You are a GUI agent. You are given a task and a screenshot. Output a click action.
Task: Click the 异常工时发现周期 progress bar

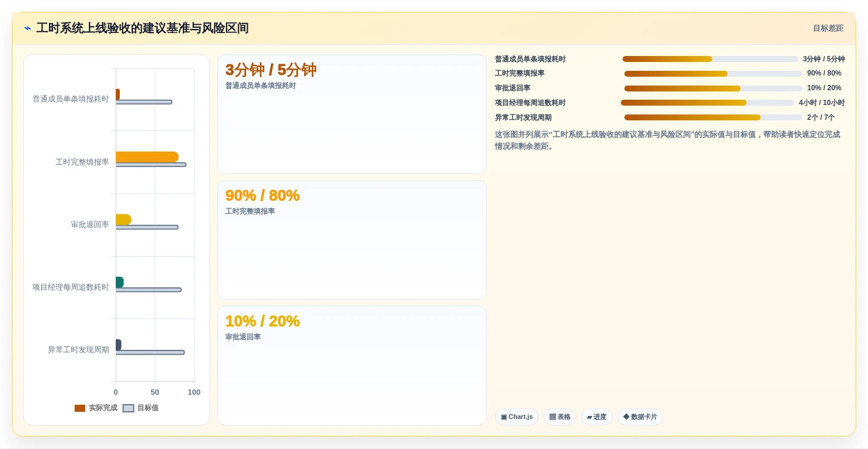pyautogui.click(x=713, y=117)
